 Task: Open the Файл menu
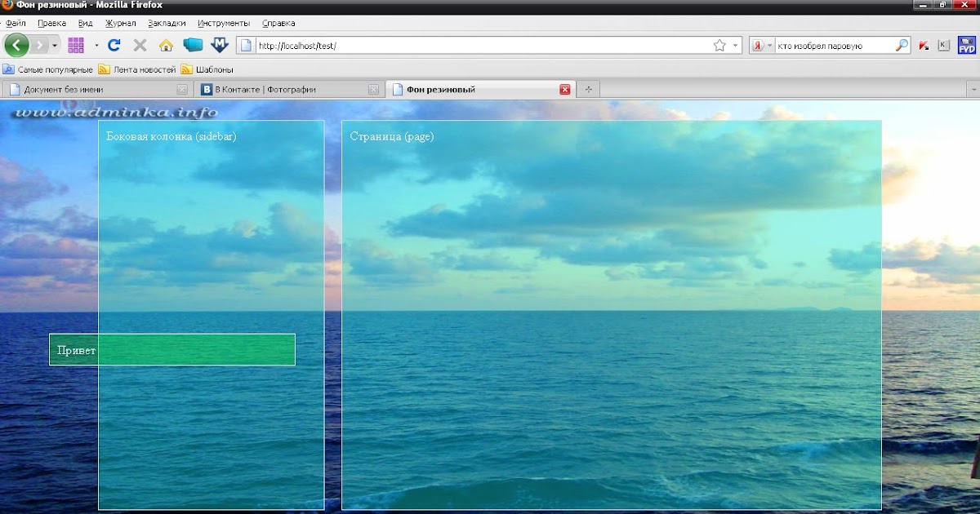click(x=16, y=23)
